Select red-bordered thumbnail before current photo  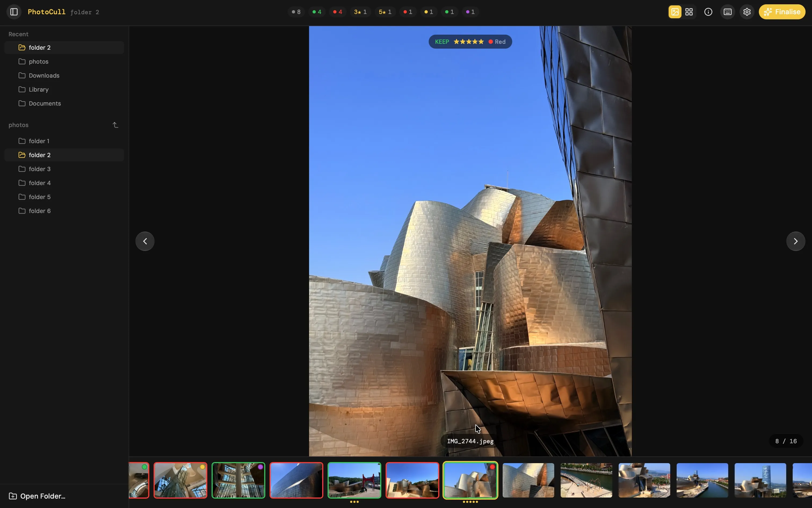tap(412, 480)
